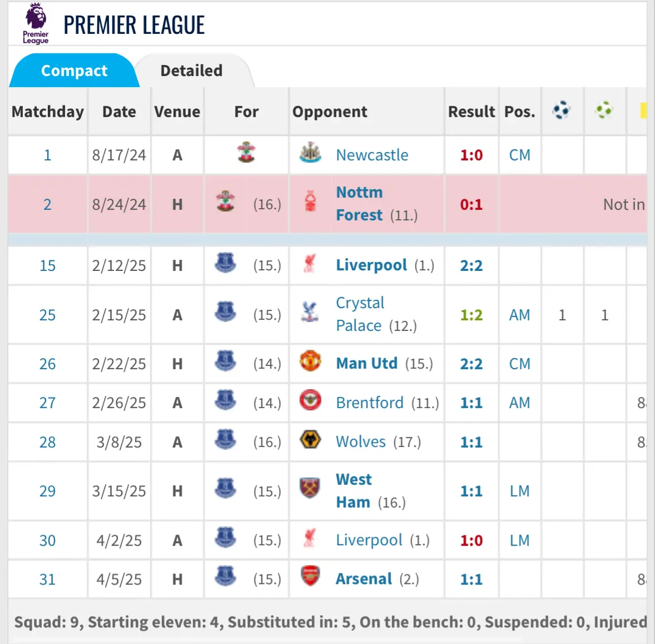Open the 1:2 result against Crystal Palace
The height and width of the screenshot is (644, 655).
(471, 315)
